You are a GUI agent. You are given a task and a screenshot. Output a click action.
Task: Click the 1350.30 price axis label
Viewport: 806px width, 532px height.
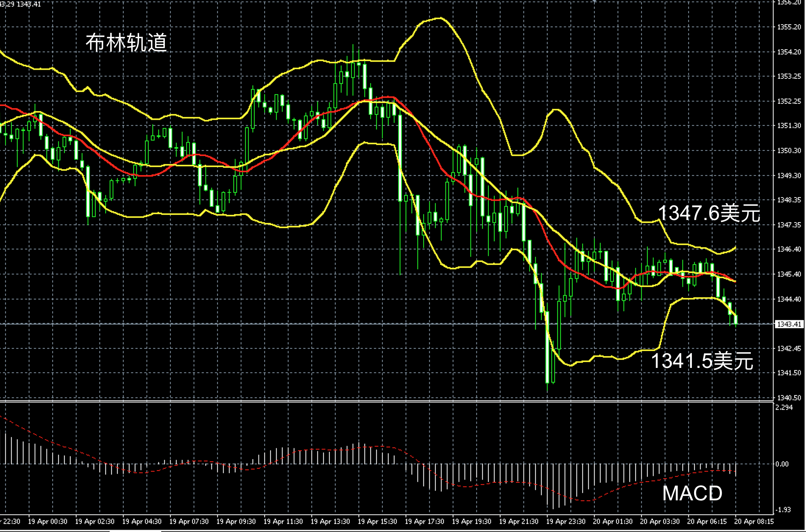coord(789,150)
